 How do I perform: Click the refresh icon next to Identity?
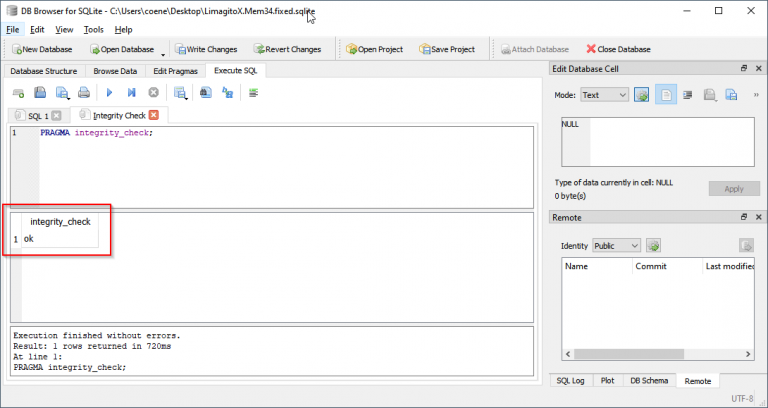pos(653,246)
